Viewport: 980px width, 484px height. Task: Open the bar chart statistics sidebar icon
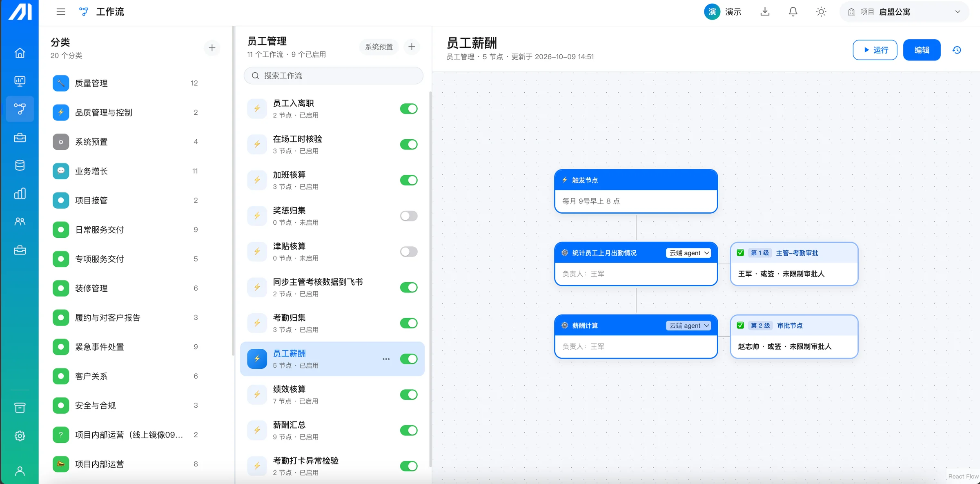(20, 193)
